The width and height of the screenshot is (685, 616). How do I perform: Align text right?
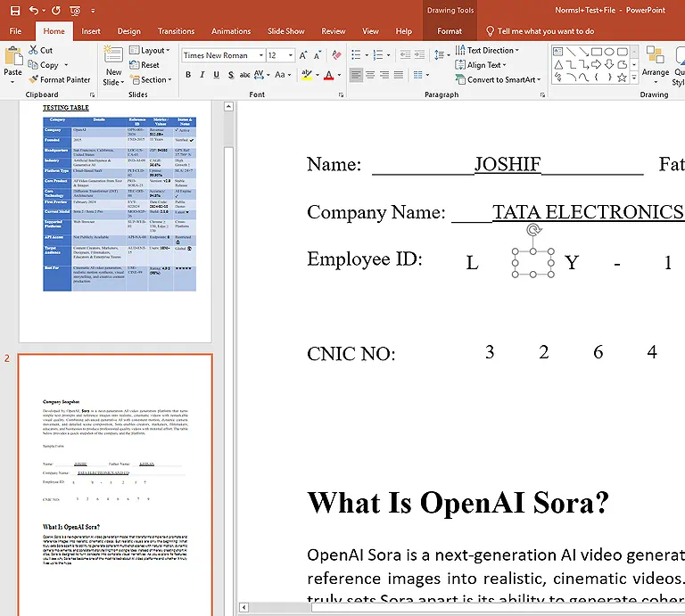[384, 75]
